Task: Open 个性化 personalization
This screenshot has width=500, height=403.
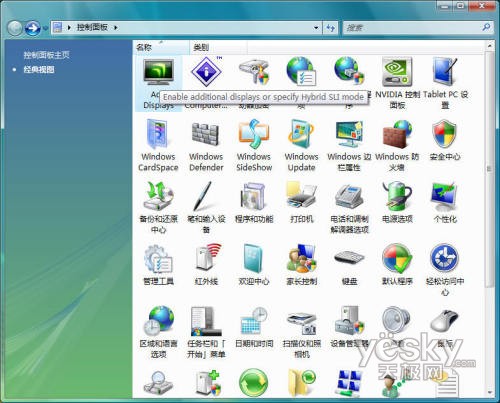Action: [445, 203]
